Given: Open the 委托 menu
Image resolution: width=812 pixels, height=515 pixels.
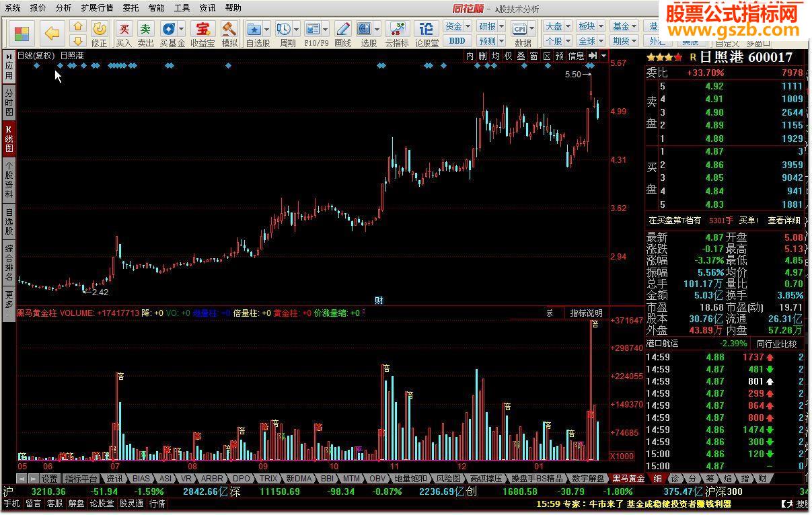Looking at the screenshot, I should (x=131, y=8).
